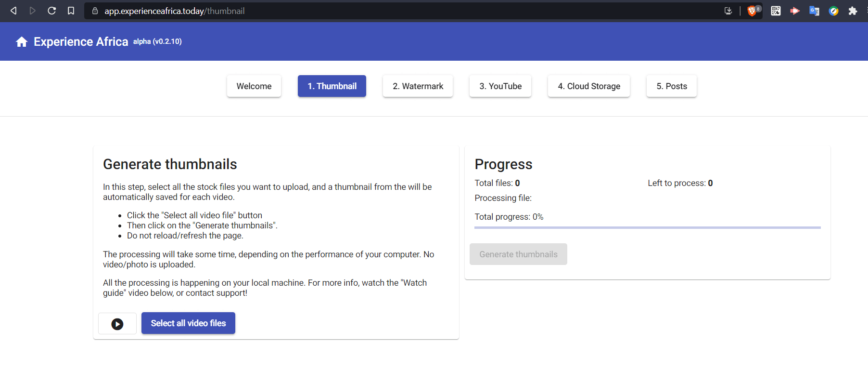Play the watch guide video
This screenshot has height=370, width=868.
[117, 324]
